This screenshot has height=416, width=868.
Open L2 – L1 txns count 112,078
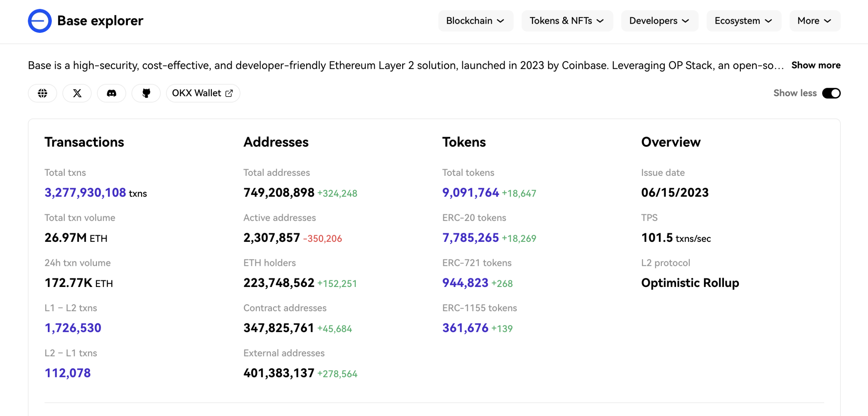click(67, 373)
